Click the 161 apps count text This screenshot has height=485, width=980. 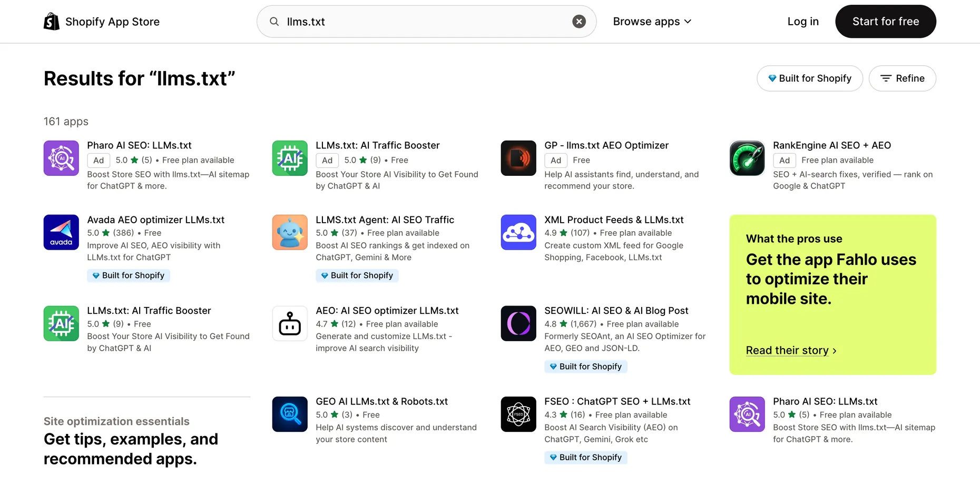point(66,122)
